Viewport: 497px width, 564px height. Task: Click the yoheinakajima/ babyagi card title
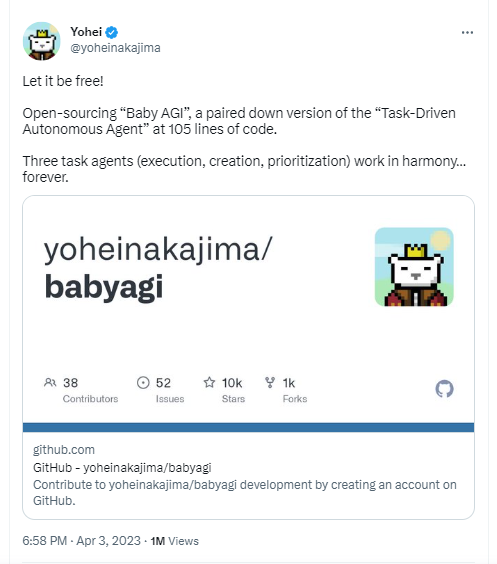point(158,268)
